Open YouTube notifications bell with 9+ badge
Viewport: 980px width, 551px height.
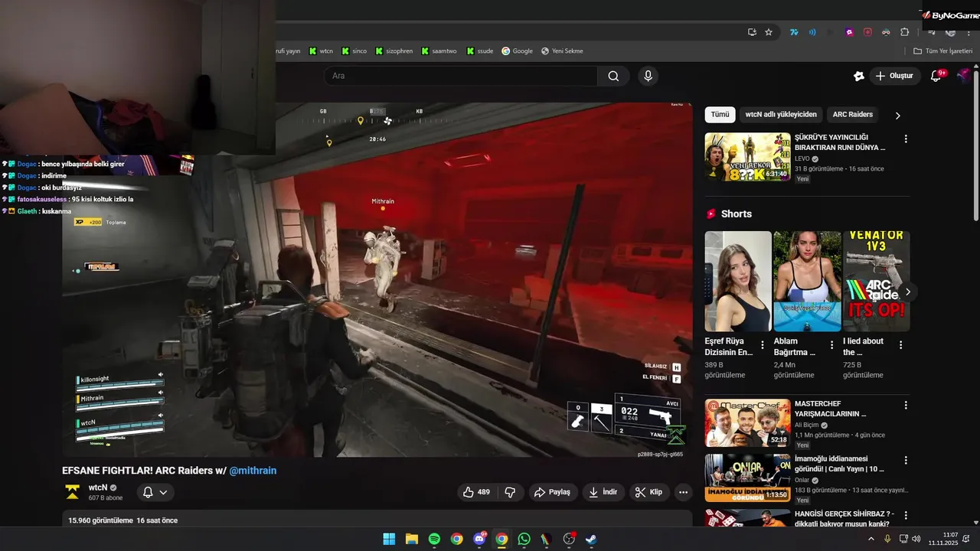click(x=936, y=76)
